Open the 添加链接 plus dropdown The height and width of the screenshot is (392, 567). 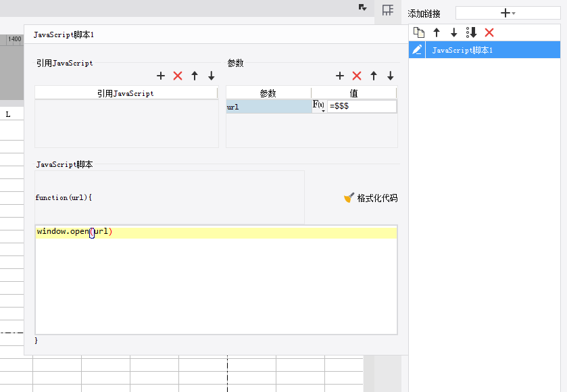tap(508, 13)
